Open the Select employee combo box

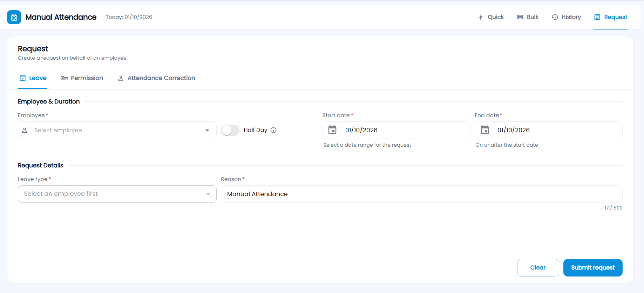tap(117, 130)
